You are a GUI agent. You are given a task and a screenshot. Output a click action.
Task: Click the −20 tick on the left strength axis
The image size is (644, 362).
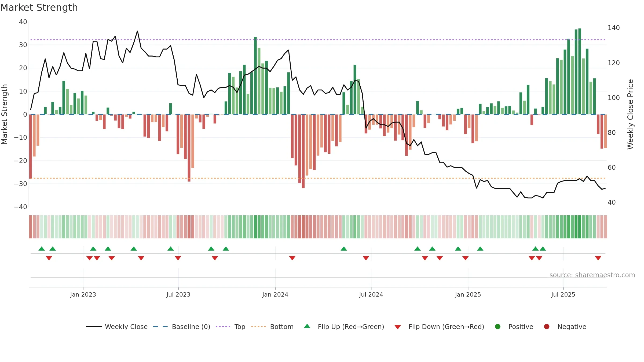click(21, 161)
